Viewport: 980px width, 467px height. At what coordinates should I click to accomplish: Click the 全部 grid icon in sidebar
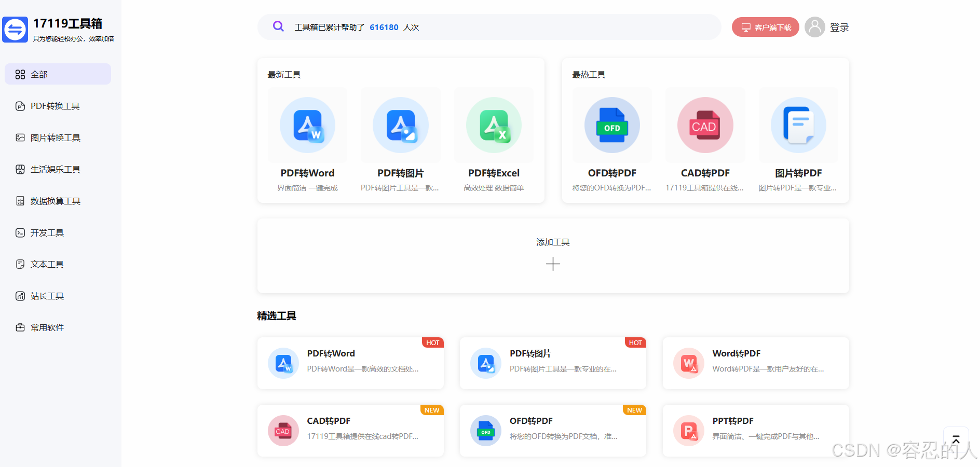pyautogui.click(x=20, y=75)
